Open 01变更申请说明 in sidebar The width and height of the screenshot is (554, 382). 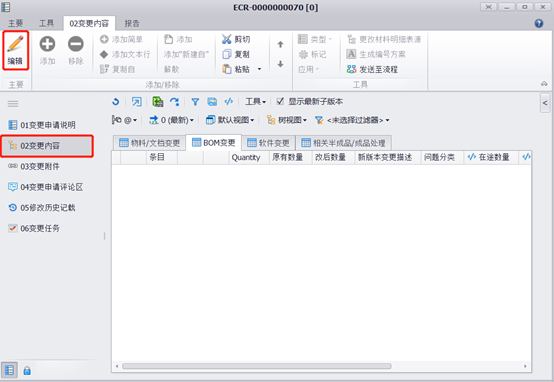pos(47,125)
